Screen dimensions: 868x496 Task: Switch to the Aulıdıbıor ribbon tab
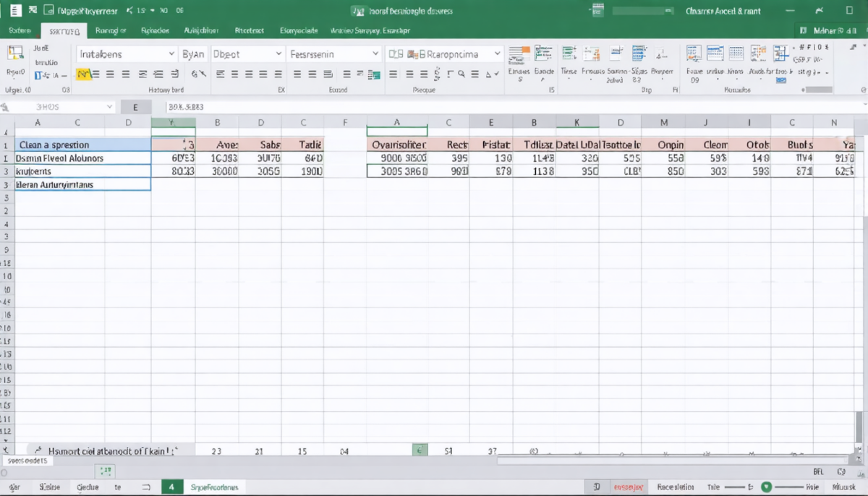201,31
